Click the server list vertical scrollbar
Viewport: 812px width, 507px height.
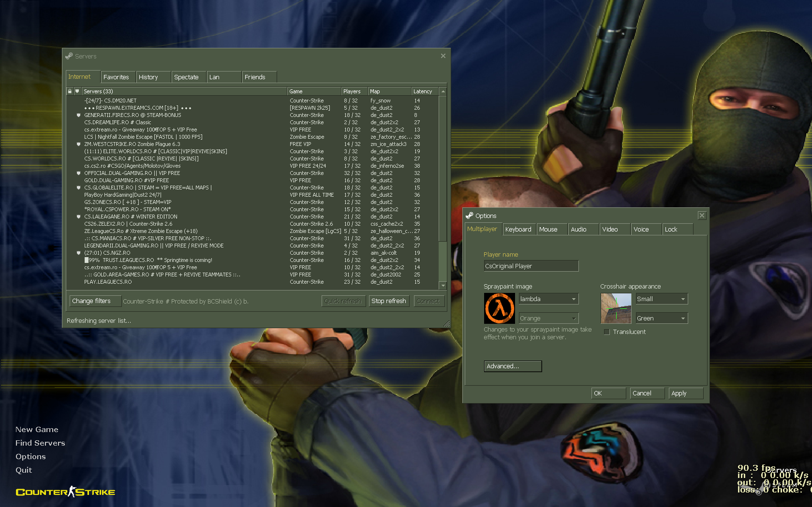[x=443, y=169]
